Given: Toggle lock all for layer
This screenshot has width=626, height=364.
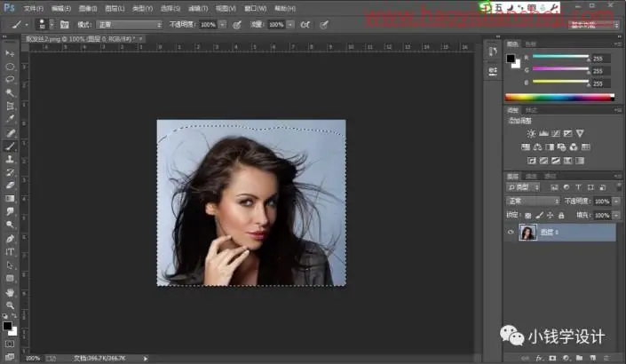Looking at the screenshot, I should pos(561,216).
